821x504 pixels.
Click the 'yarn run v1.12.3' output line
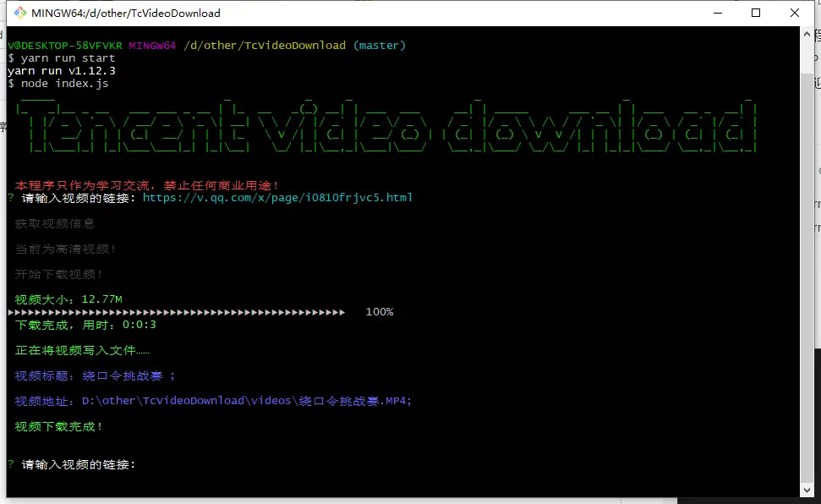click(61, 71)
